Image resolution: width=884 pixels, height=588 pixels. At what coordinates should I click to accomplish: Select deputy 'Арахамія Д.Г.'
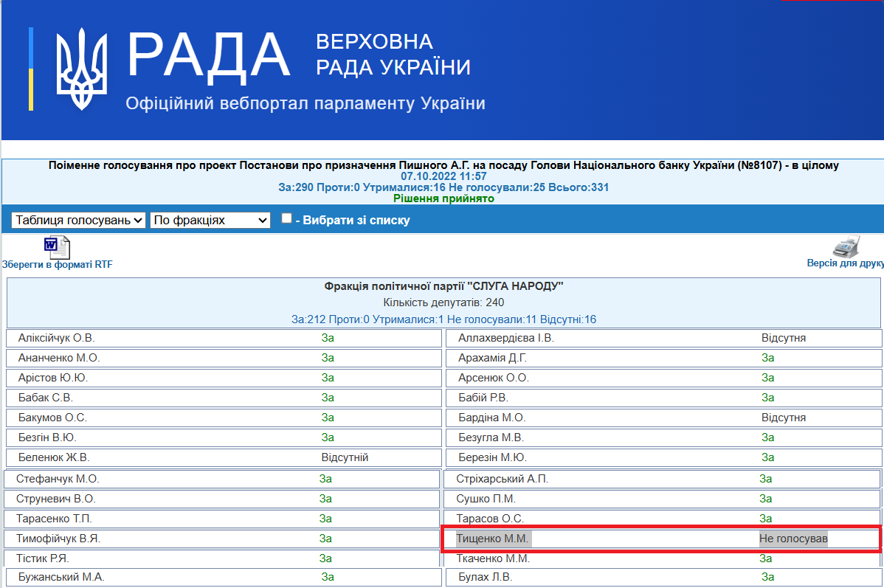(x=493, y=358)
